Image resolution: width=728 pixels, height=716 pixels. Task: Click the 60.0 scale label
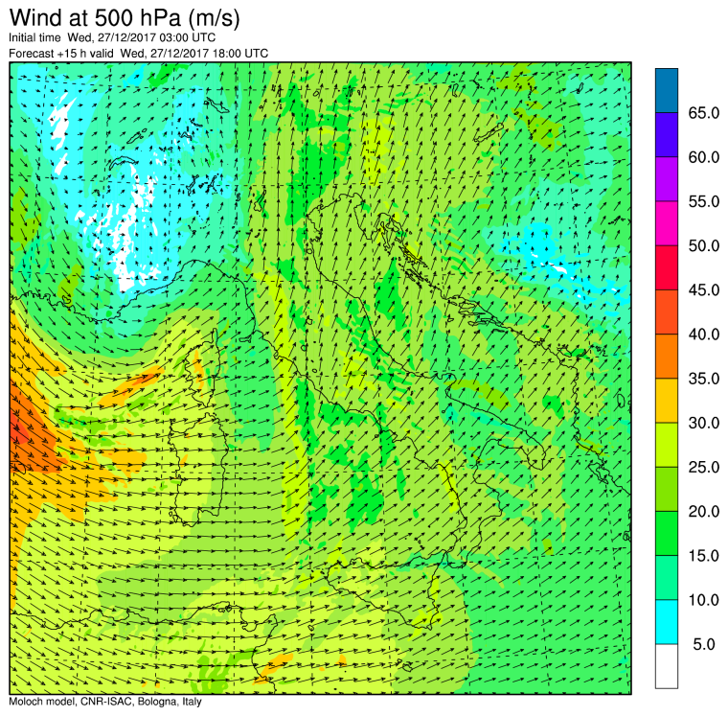click(x=704, y=157)
